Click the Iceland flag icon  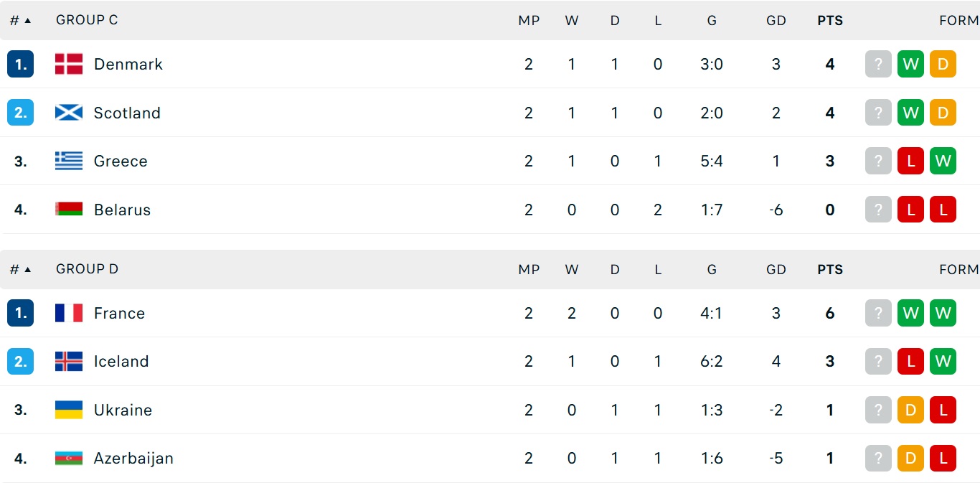tap(69, 361)
